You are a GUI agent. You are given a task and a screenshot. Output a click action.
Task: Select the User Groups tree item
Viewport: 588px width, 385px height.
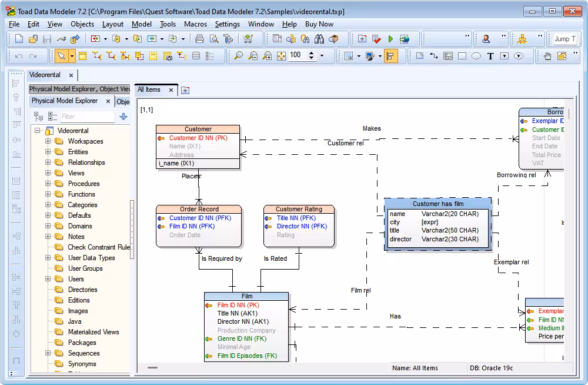pyautogui.click(x=85, y=268)
